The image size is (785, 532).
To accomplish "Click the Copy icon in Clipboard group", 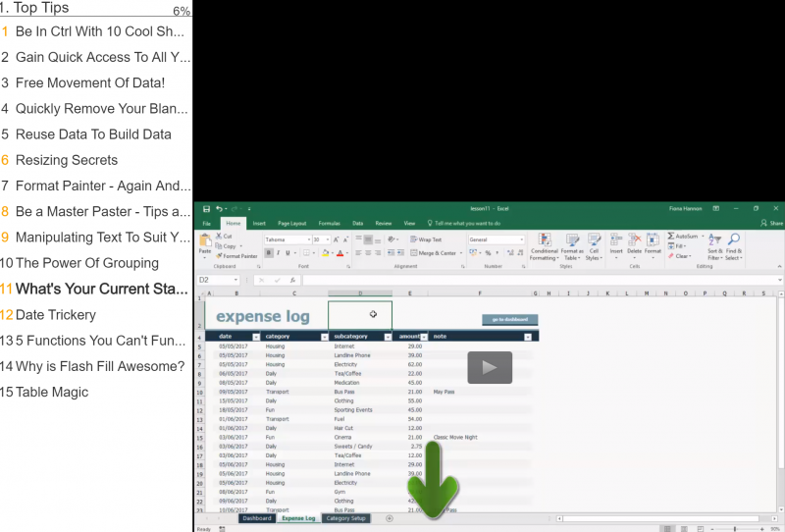I will coord(219,246).
